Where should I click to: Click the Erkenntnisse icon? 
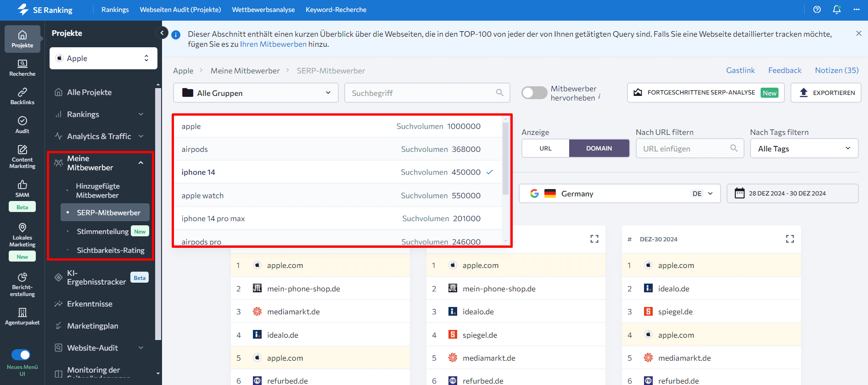(x=58, y=304)
